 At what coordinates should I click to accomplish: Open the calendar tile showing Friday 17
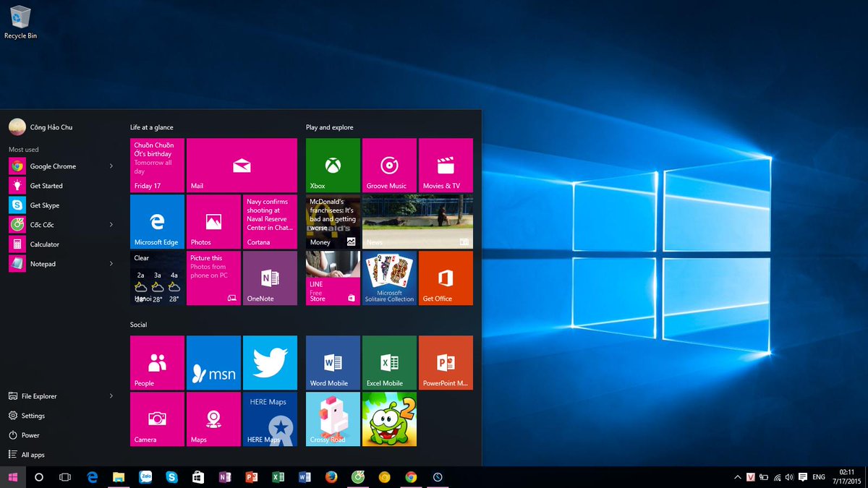click(157, 166)
